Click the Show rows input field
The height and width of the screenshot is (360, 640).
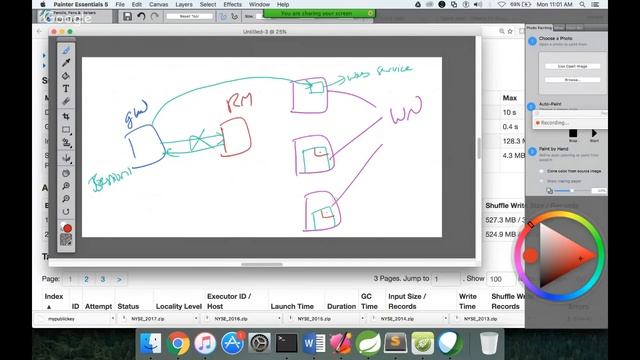(502, 279)
